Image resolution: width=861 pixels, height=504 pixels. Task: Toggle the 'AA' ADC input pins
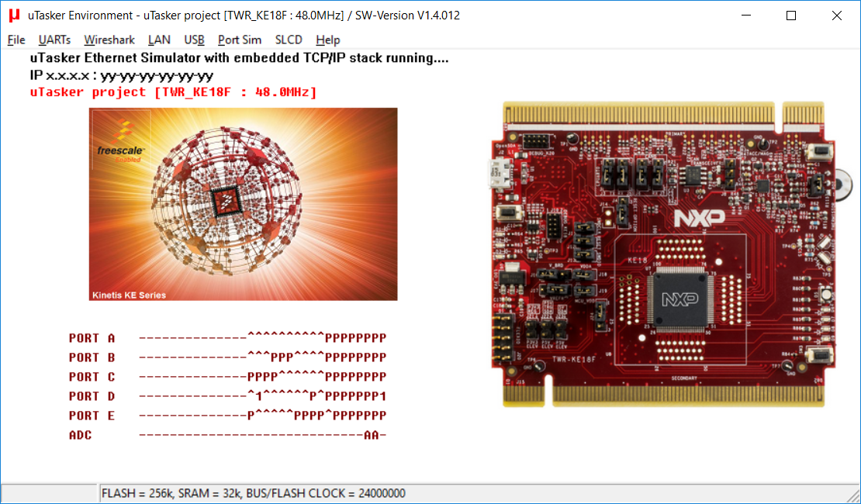371,435
